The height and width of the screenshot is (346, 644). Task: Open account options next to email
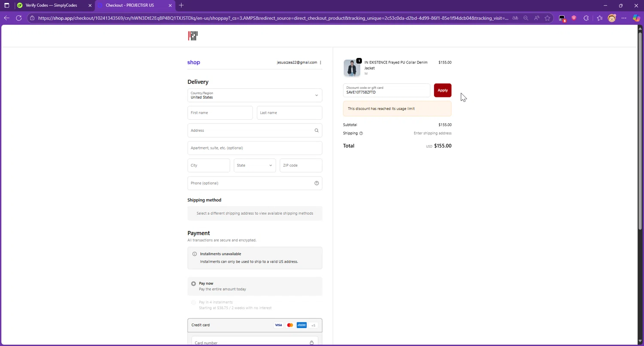(320, 63)
